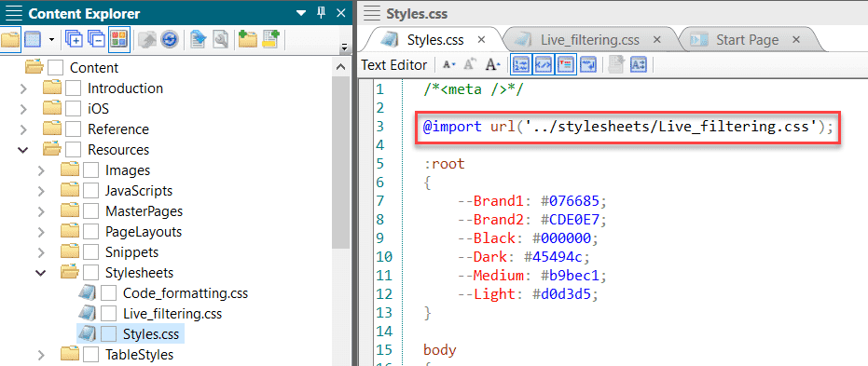Click the blue Refresh circle icon
This screenshot has height=366, width=868.
point(169,39)
